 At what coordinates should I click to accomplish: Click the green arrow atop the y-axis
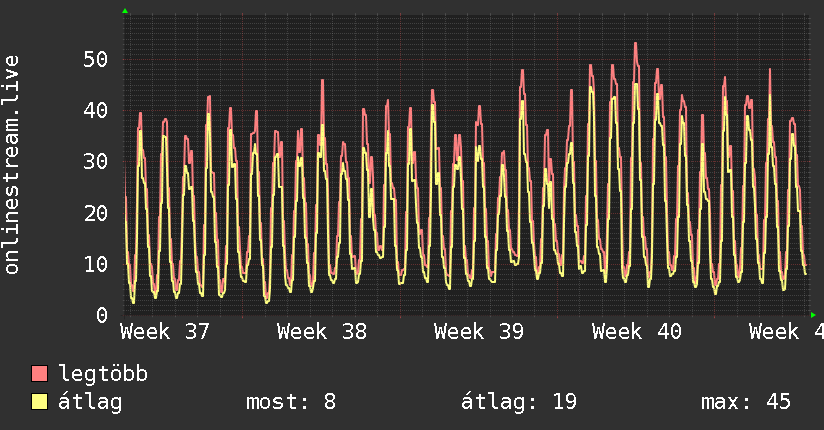coord(125,11)
